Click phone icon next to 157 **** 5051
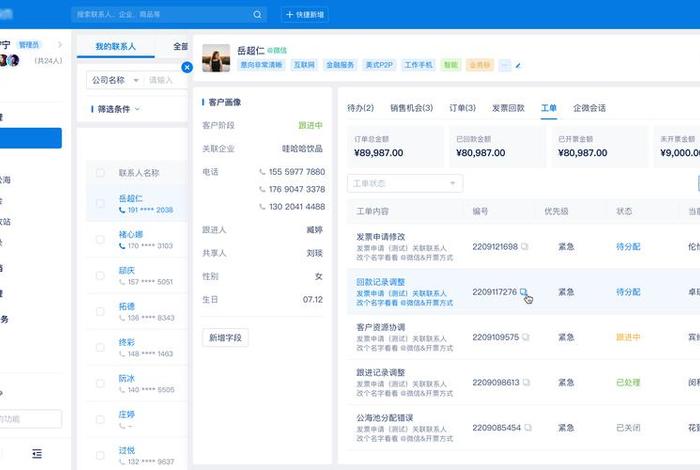This screenshot has height=470, width=700. pos(122,282)
